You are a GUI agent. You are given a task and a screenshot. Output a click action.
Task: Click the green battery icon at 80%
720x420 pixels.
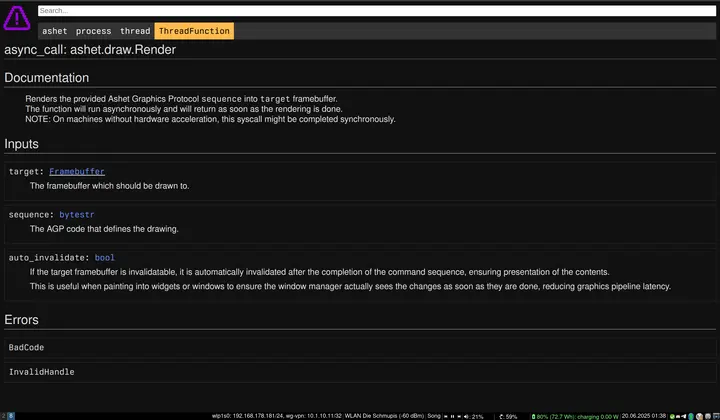coord(532,415)
